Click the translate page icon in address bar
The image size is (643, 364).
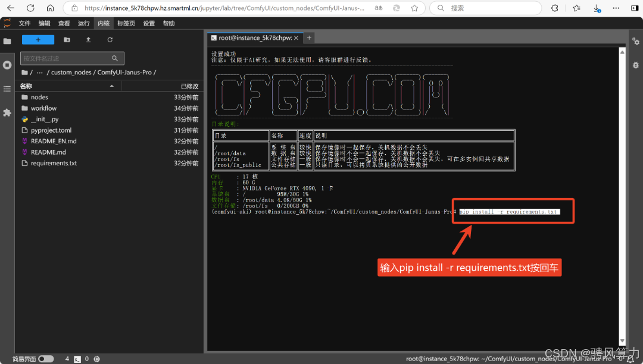pyautogui.click(x=379, y=8)
